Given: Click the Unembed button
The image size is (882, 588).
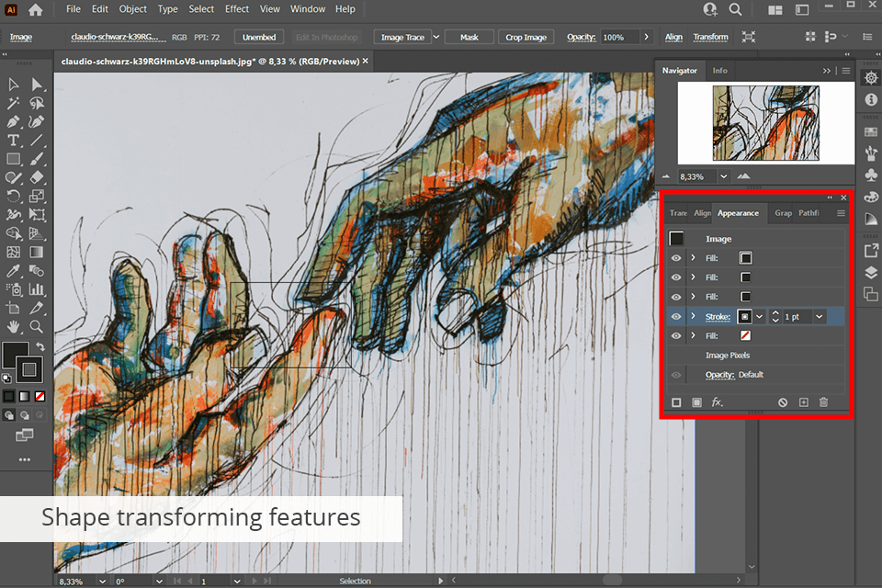Looking at the screenshot, I should tap(259, 37).
